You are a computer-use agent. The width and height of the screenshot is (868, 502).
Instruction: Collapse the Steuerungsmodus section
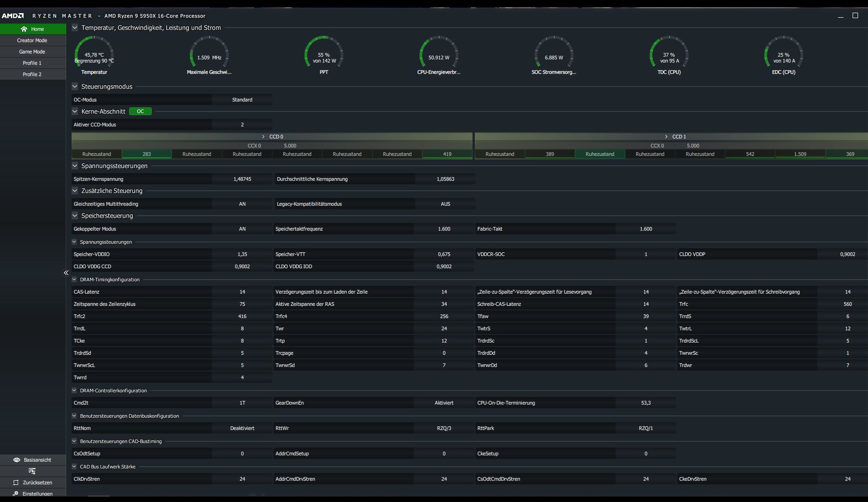pyautogui.click(x=75, y=87)
